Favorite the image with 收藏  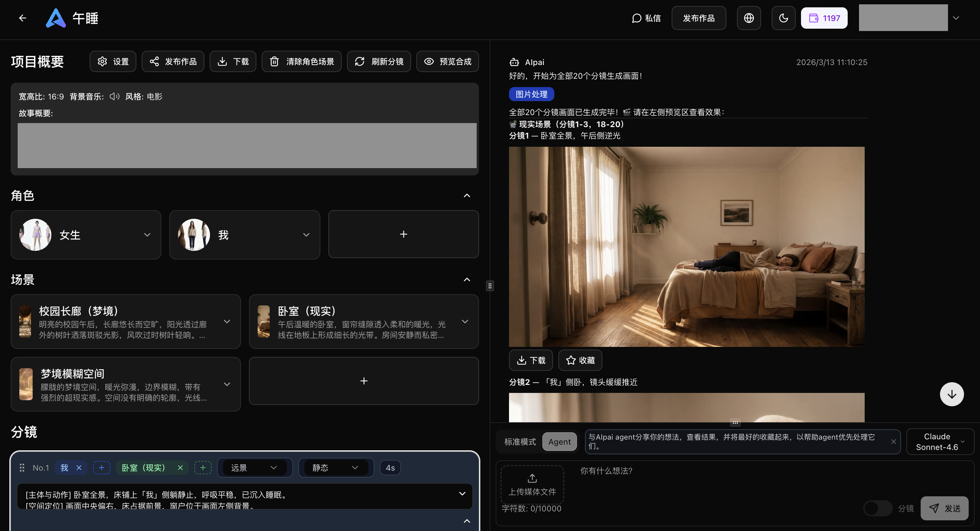580,360
